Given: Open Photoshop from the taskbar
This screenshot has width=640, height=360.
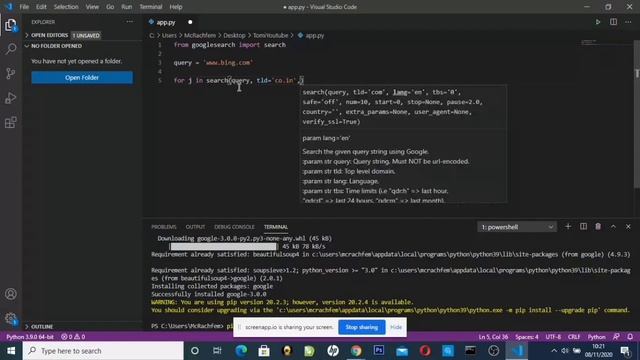Looking at the screenshot, I should pos(379,351).
